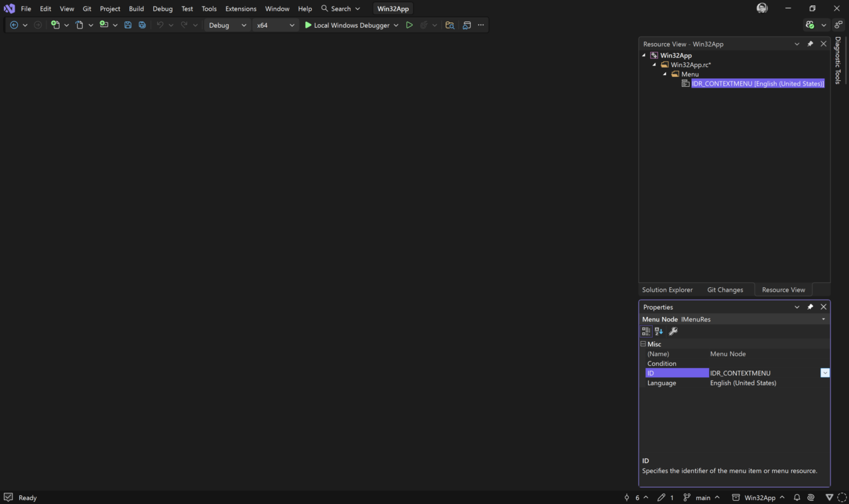849x504 pixels.
Task: Click the Save All toolbar icon
Action: [142, 25]
